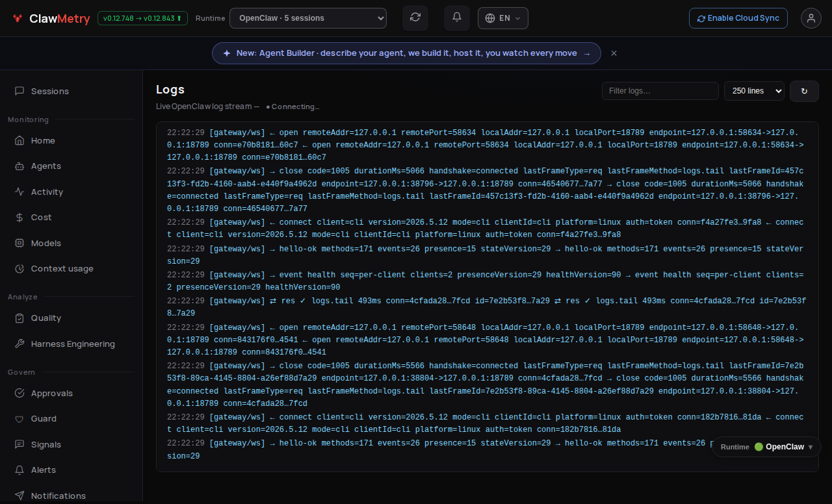
Task: Open the Agent Builder announcement link
Action: [x=406, y=53]
